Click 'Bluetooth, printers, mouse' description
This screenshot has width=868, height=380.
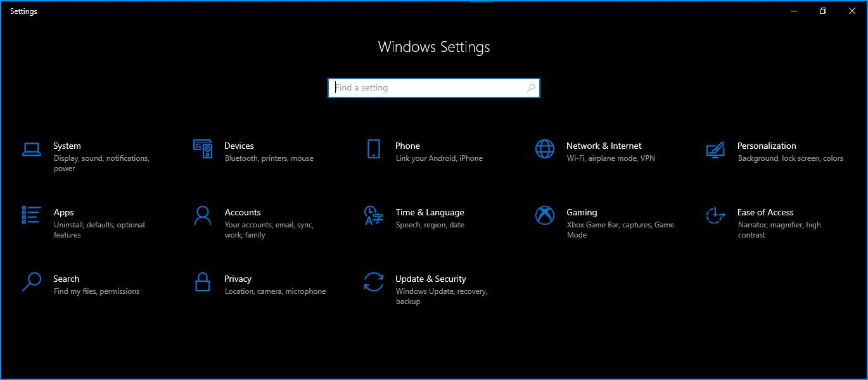pos(269,158)
